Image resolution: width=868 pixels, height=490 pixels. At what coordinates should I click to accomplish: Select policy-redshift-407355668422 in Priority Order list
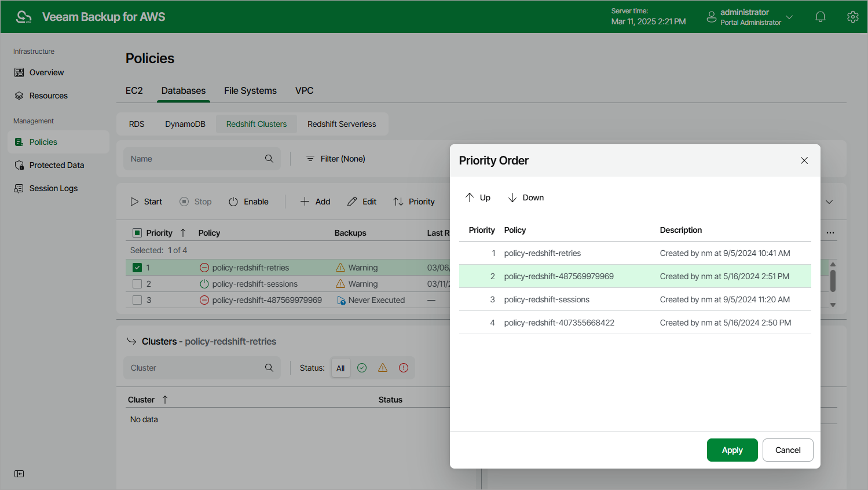(635, 323)
